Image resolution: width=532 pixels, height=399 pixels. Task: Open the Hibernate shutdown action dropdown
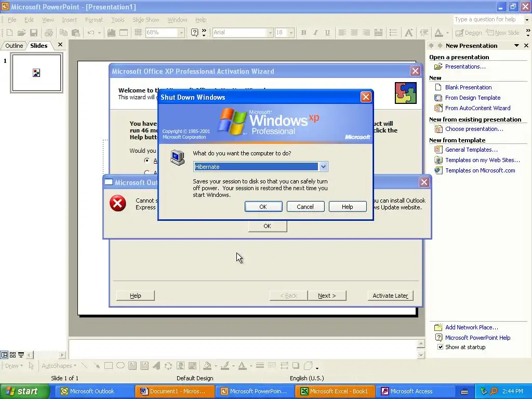tap(323, 167)
